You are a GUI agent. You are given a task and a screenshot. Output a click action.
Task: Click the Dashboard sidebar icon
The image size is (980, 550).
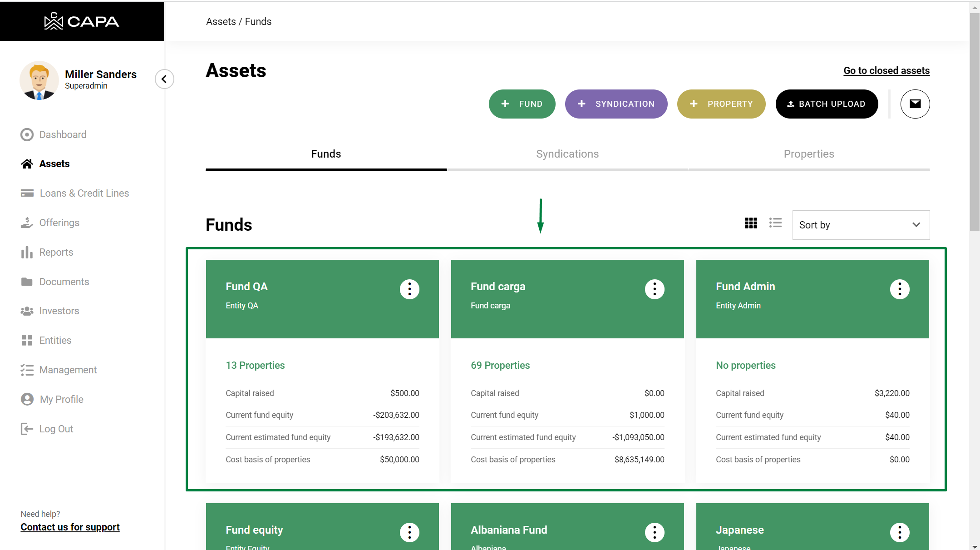27,134
